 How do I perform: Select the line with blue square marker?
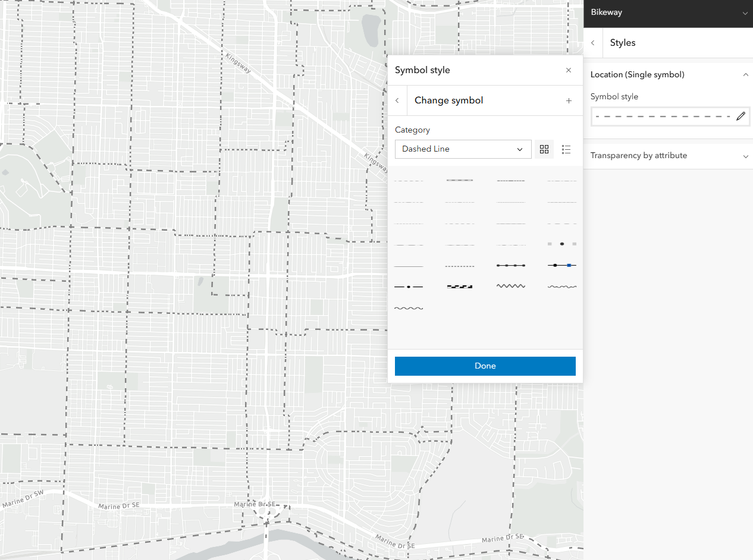[x=561, y=265]
